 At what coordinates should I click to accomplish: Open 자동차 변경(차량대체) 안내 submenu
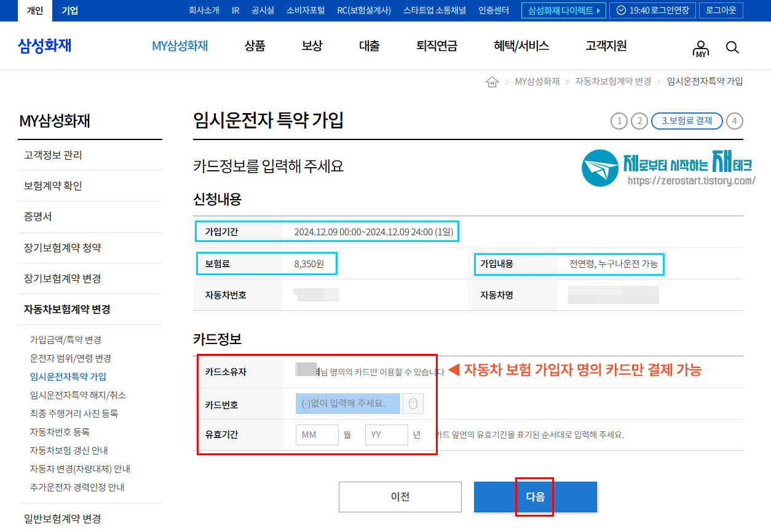tap(80, 469)
